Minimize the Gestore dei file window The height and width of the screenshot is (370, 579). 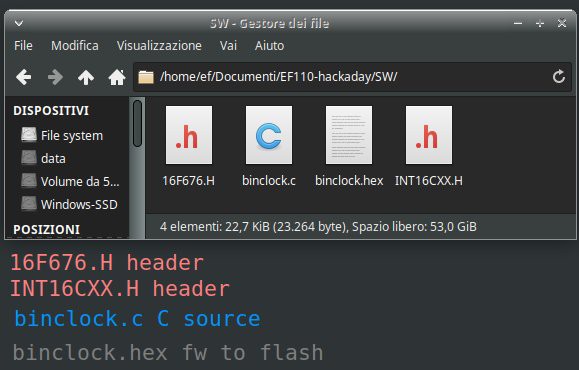click(518, 23)
